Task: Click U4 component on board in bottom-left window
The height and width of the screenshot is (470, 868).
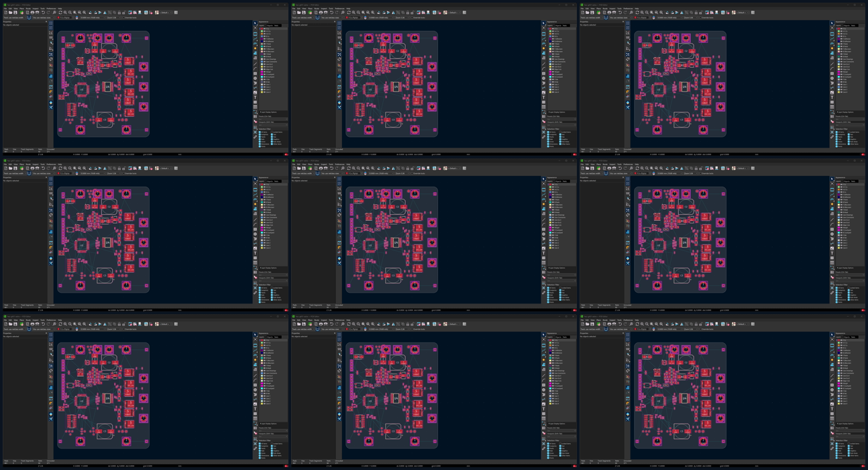Action: [x=107, y=398]
